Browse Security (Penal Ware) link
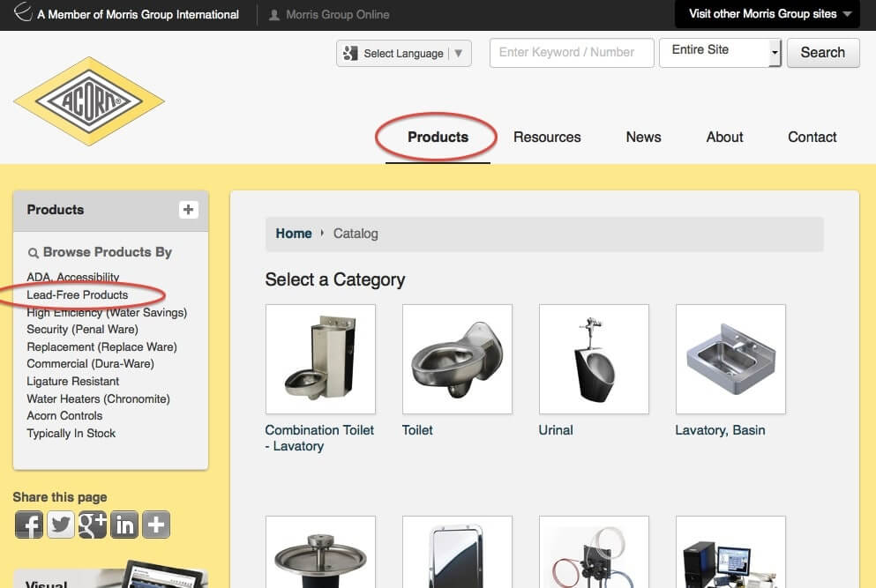876x588 pixels. [83, 330]
